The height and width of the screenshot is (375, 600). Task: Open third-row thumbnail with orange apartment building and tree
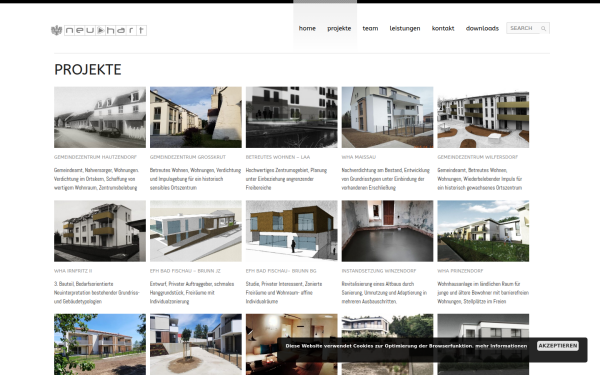click(x=100, y=344)
